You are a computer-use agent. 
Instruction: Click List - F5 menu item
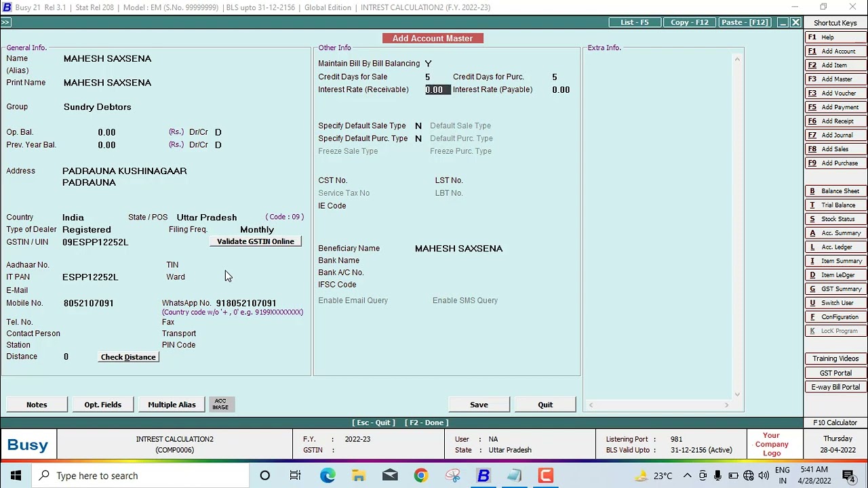(x=634, y=22)
